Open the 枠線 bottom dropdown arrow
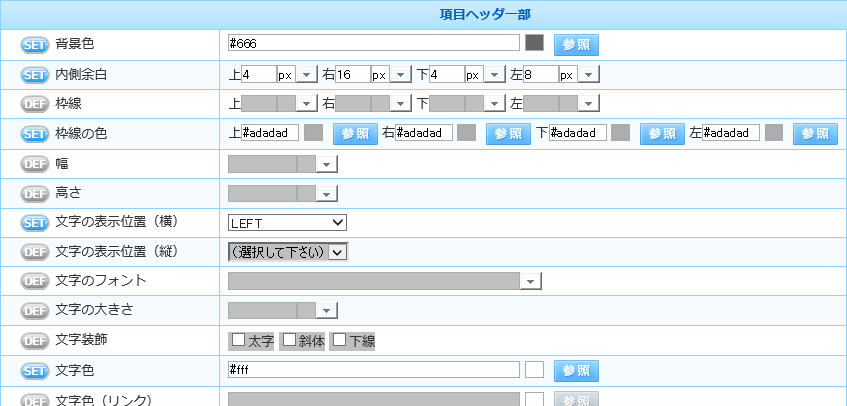The image size is (847, 406). pos(495,104)
